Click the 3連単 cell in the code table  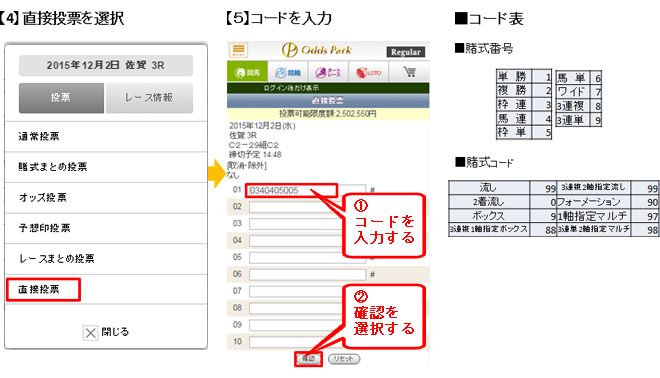[x=572, y=120]
